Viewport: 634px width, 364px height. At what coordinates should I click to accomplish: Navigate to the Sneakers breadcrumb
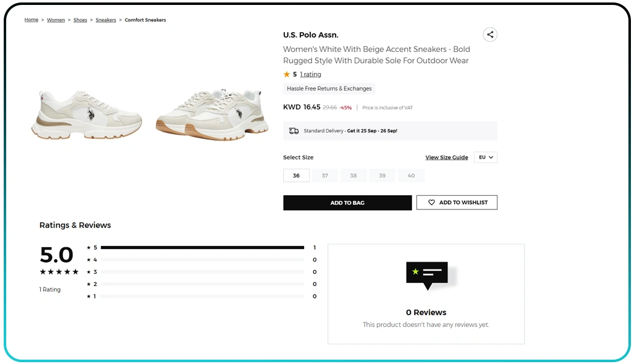(106, 19)
